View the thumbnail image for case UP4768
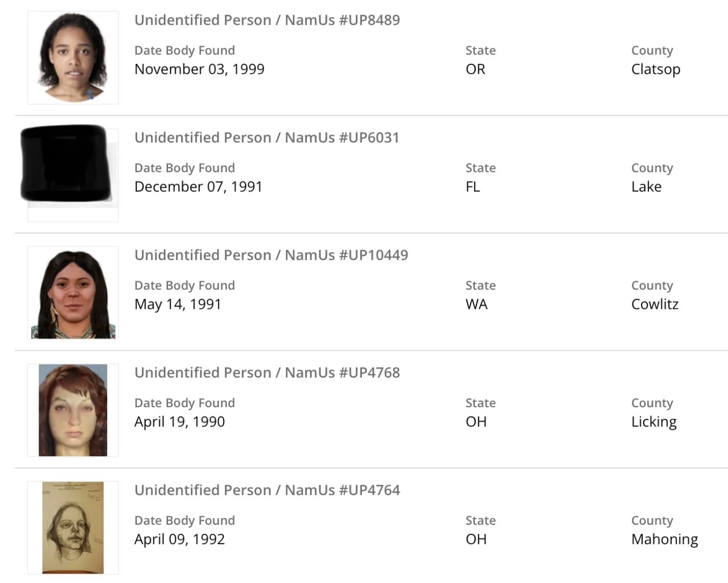The image size is (728, 583). click(73, 410)
